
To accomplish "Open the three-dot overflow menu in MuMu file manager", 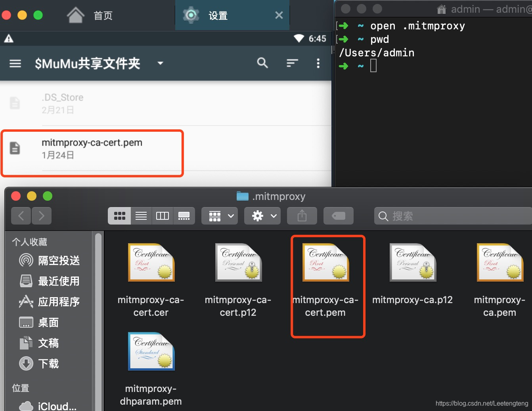I will pyautogui.click(x=318, y=63).
